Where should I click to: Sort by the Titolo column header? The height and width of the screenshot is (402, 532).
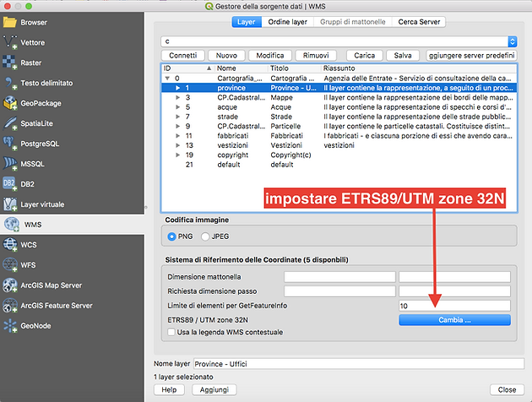point(295,68)
